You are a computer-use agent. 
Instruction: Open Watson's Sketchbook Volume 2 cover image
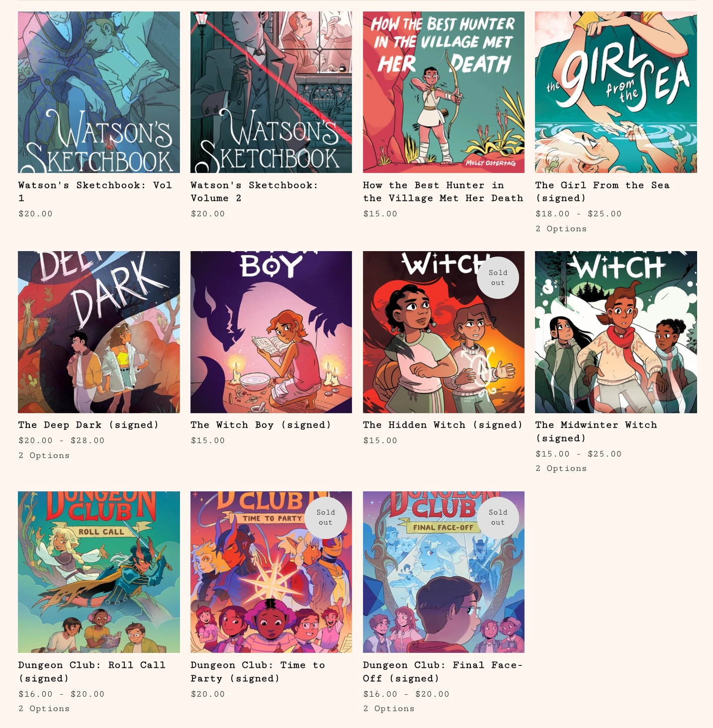(x=271, y=92)
